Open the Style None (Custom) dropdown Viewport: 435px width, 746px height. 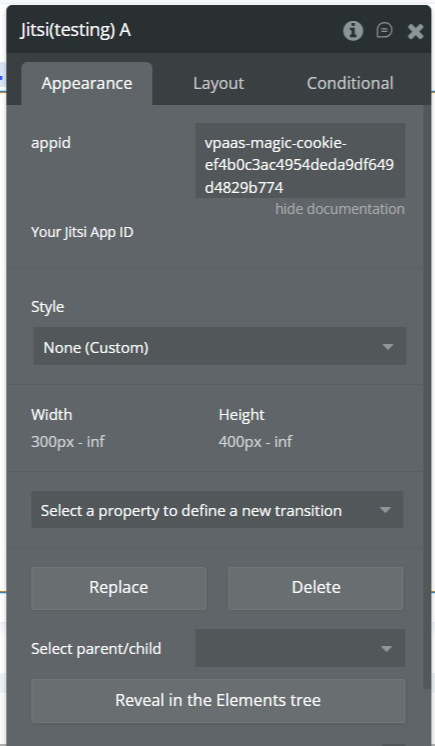click(x=219, y=346)
